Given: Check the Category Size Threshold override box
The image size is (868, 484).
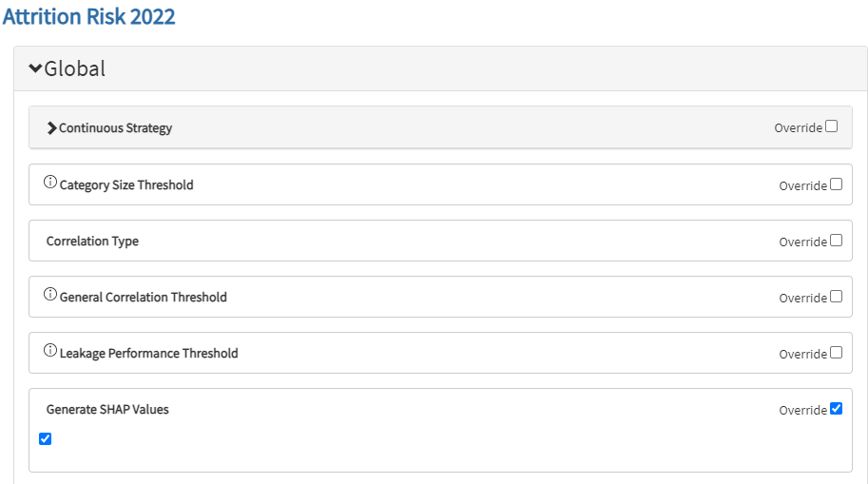Looking at the screenshot, I should tap(836, 184).
